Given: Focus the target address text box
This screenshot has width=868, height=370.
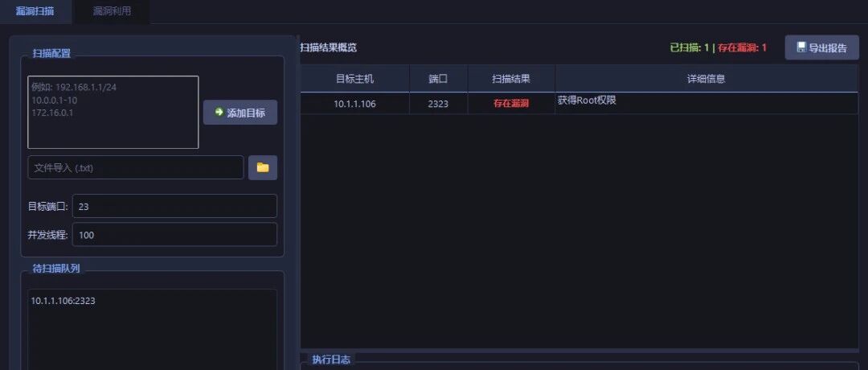Looking at the screenshot, I should [x=113, y=112].
